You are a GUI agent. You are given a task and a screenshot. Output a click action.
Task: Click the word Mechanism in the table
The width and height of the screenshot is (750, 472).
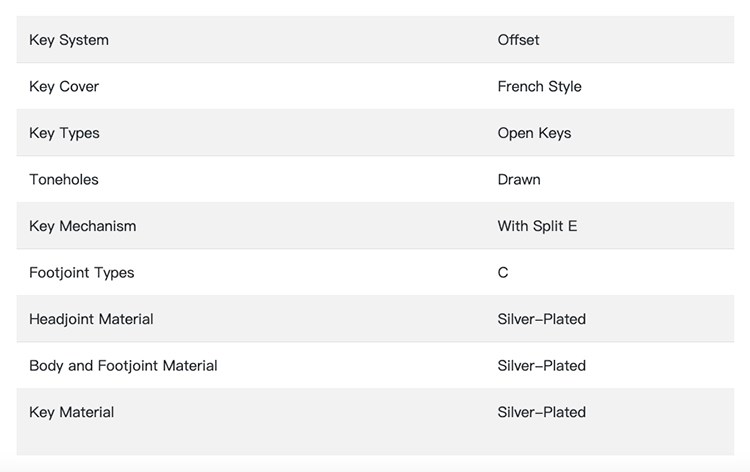[98, 226]
